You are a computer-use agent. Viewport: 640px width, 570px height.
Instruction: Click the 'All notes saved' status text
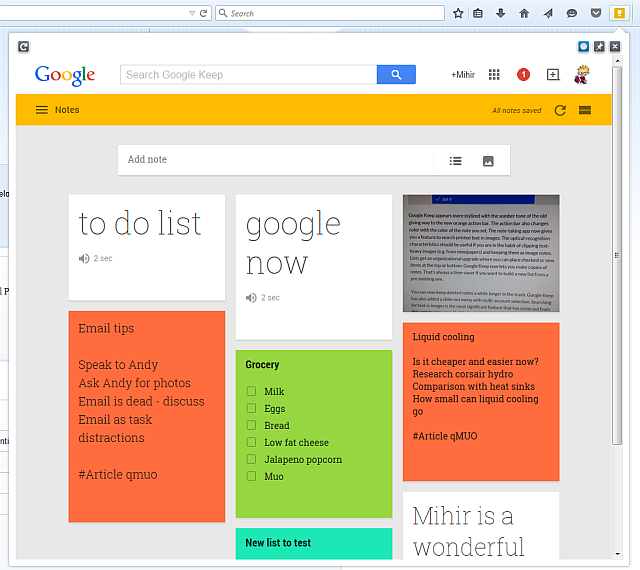coord(517,111)
